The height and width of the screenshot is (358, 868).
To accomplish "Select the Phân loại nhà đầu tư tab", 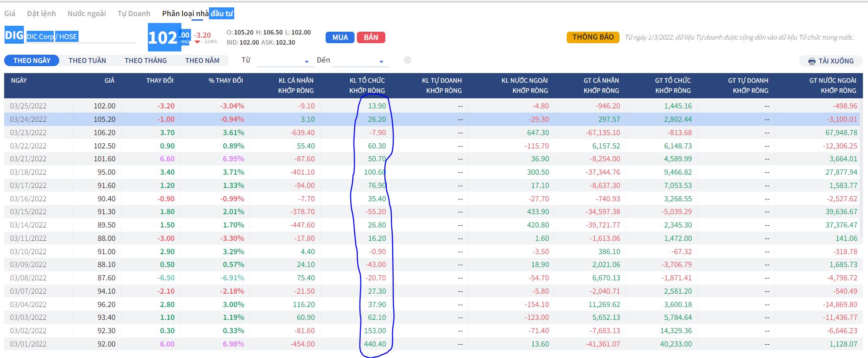I will click(198, 13).
